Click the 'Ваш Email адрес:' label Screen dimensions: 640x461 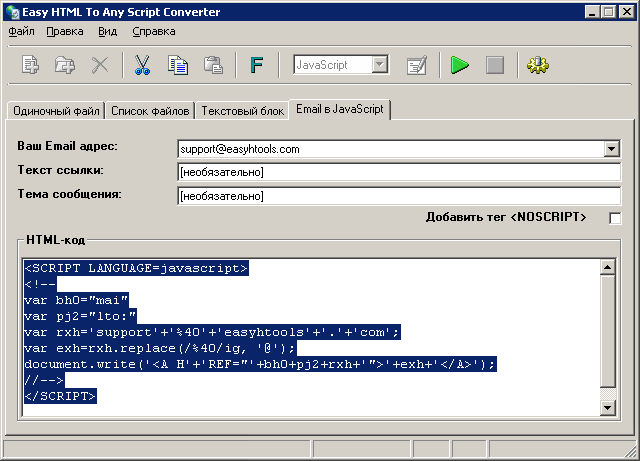[x=67, y=146]
